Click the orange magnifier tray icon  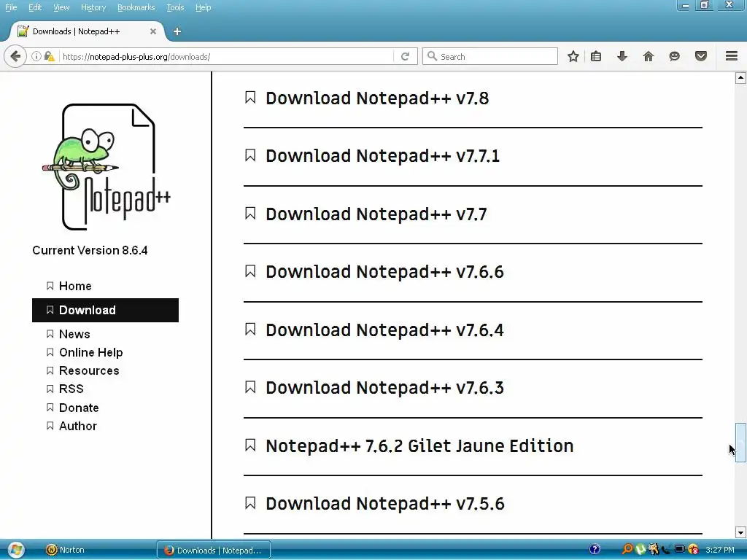627,550
